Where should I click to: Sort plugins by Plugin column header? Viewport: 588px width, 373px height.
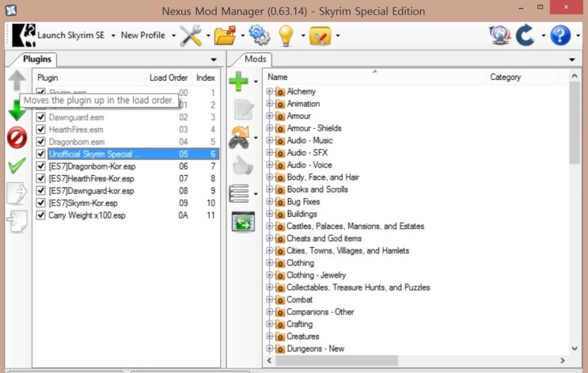coord(89,78)
